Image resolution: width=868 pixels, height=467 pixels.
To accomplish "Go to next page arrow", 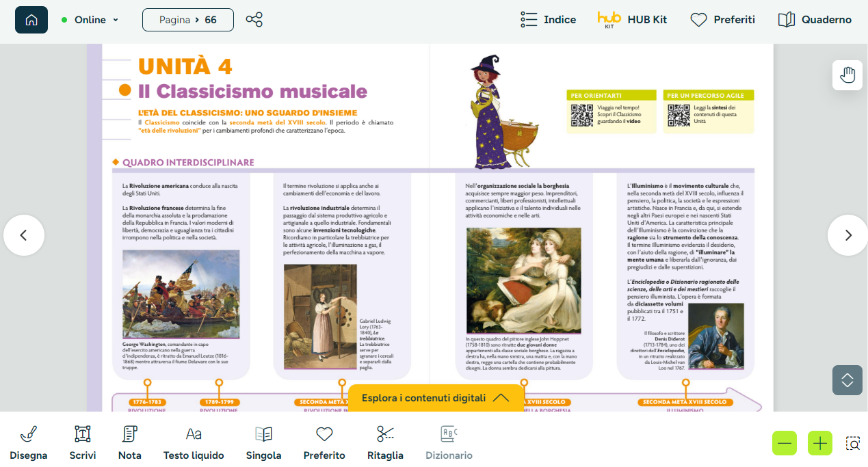I will pyautogui.click(x=848, y=235).
